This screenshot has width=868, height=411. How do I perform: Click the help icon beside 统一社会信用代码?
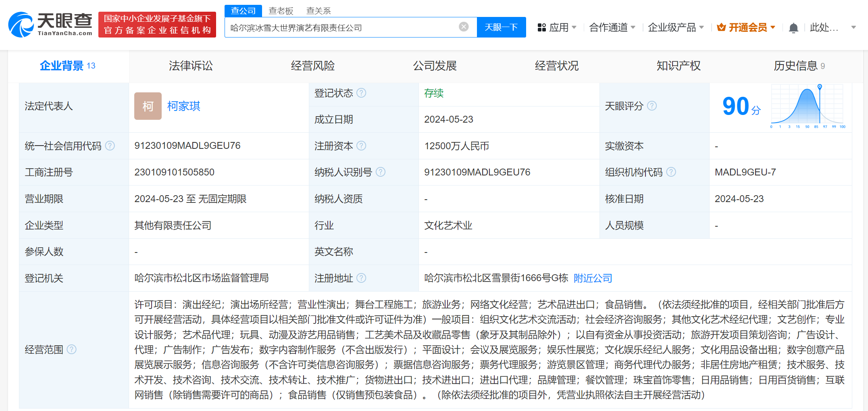(110, 146)
